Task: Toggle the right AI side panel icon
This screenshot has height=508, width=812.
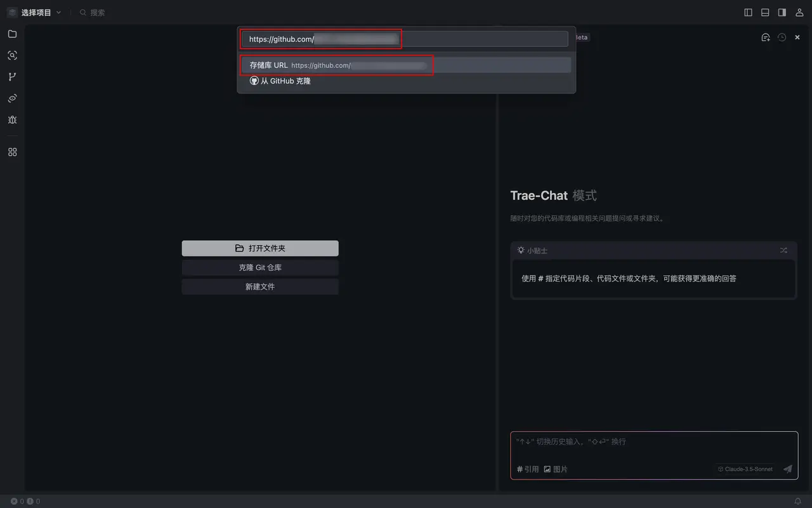Action: point(782,12)
